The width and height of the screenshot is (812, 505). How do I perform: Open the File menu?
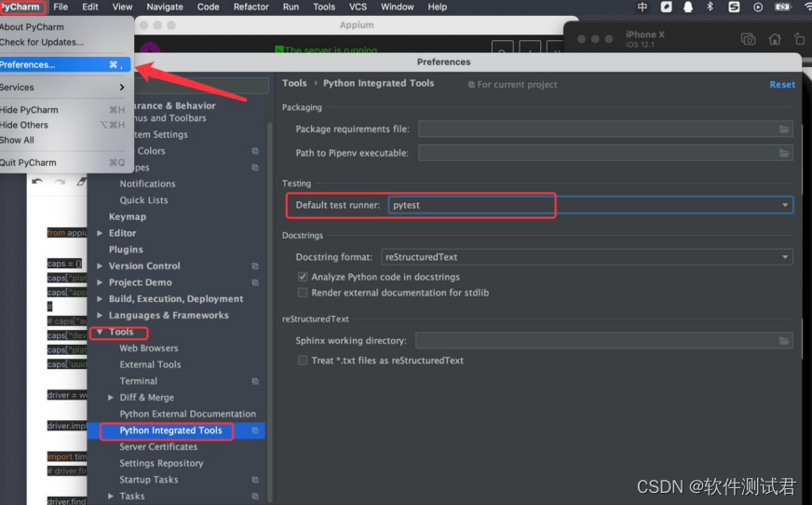(x=61, y=7)
